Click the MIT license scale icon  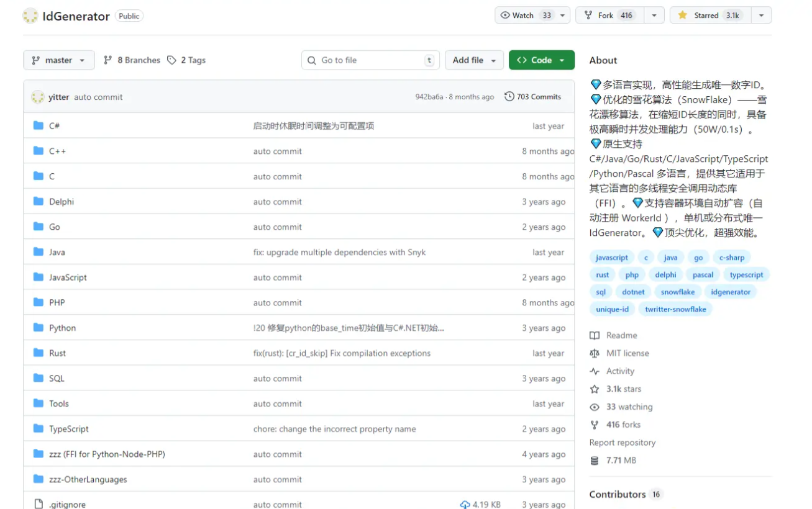click(x=595, y=353)
